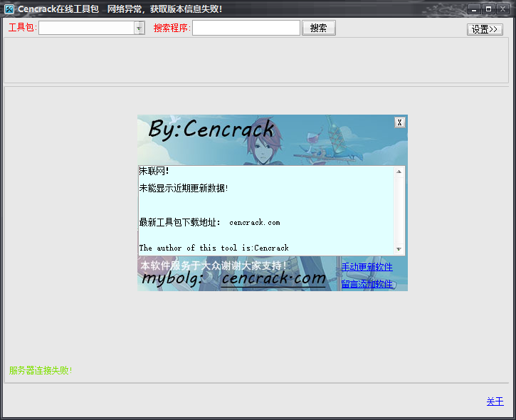Minimize the Cencrack window
The image size is (516, 420).
(x=474, y=9)
